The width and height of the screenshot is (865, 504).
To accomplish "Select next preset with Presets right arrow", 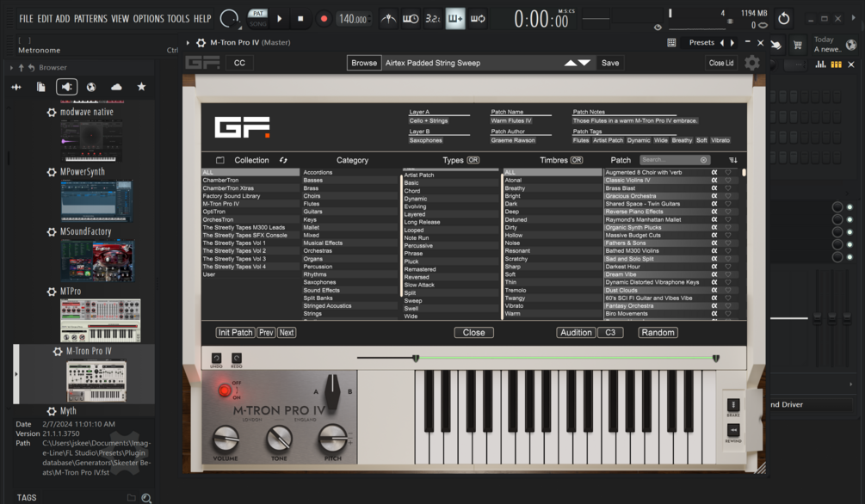I will 732,42.
